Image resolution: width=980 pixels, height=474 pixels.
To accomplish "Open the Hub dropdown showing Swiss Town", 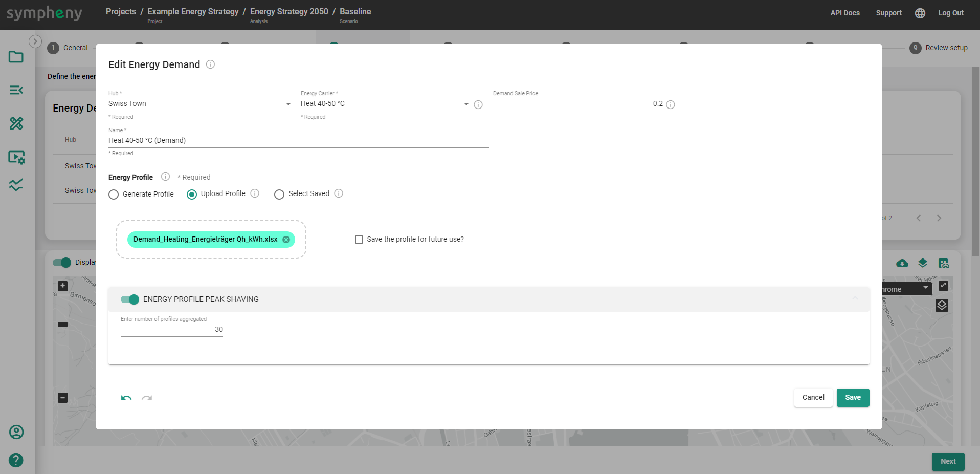I will pyautogui.click(x=199, y=104).
